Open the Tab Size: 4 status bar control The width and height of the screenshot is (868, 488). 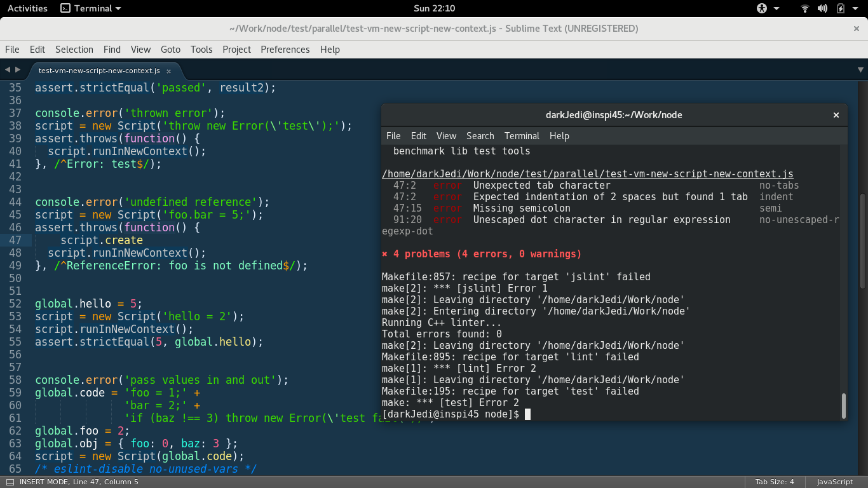774,482
